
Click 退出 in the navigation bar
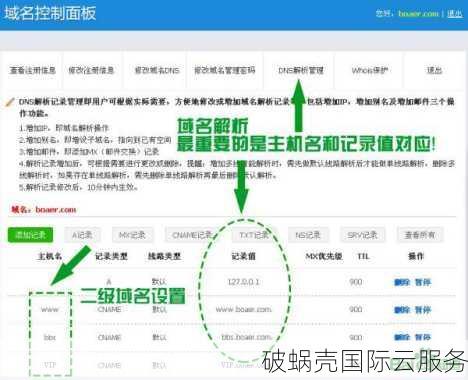coord(434,70)
